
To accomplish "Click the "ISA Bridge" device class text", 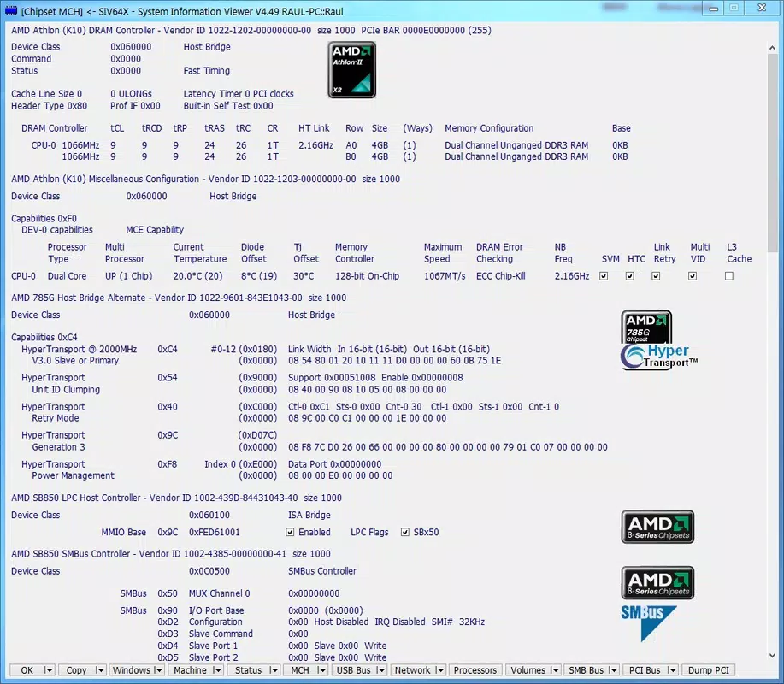I will (x=309, y=515).
